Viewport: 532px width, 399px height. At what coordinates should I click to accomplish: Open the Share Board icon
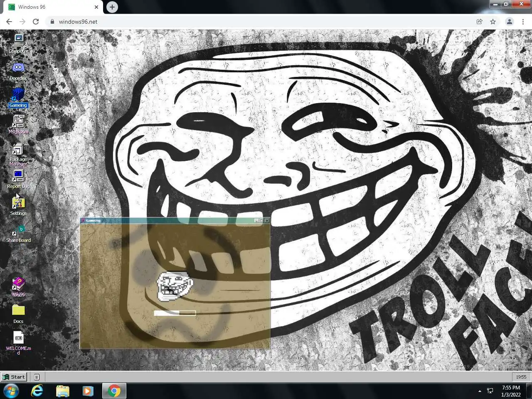click(18, 233)
